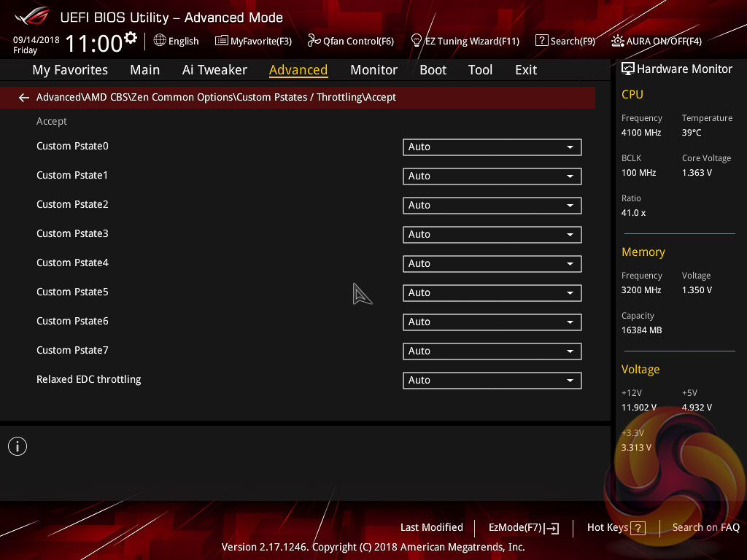
Task: Select the Advanced tab
Action: 298,70
